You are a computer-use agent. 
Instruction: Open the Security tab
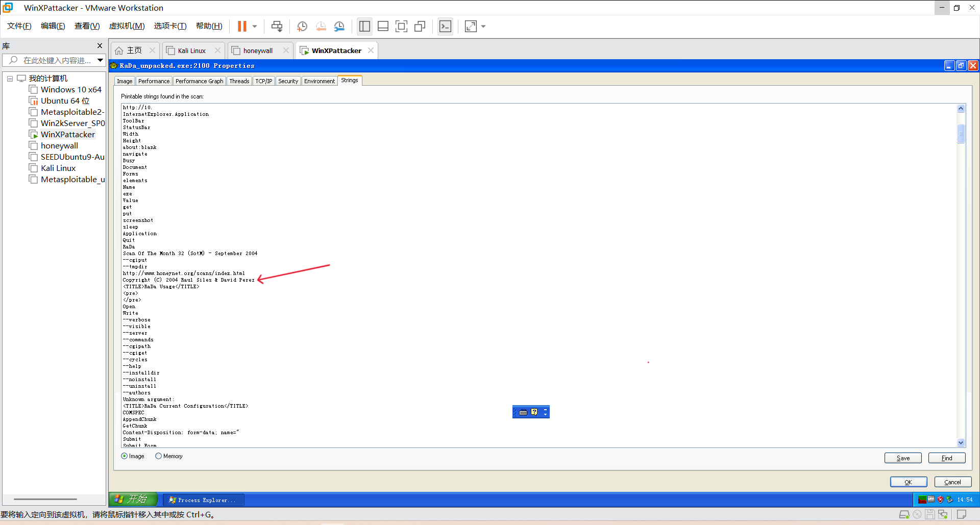tap(288, 81)
